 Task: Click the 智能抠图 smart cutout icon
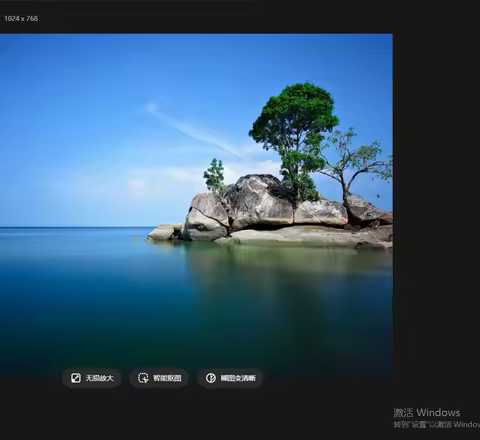tap(143, 378)
